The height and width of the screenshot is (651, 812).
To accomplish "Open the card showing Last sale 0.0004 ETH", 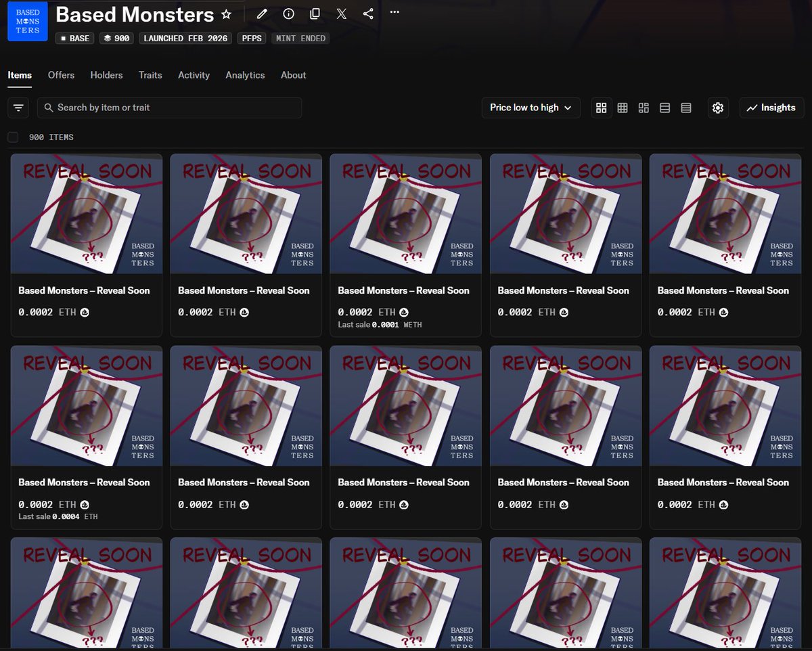I will [86, 437].
